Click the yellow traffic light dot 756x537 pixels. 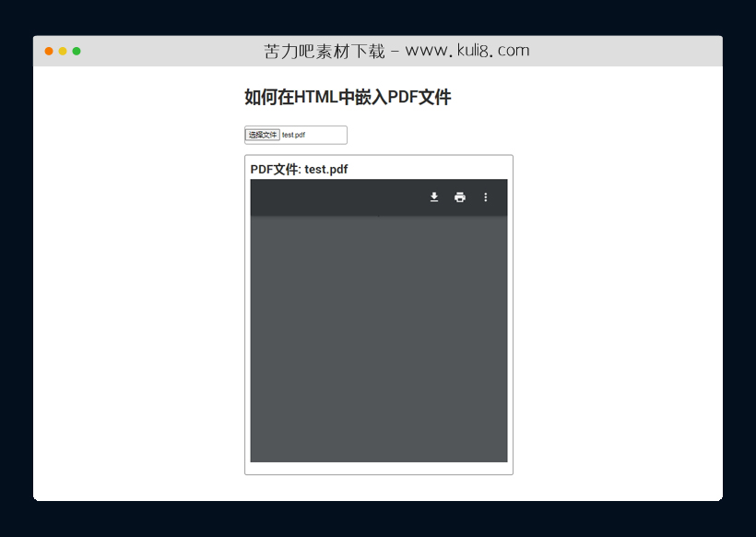[63, 52]
